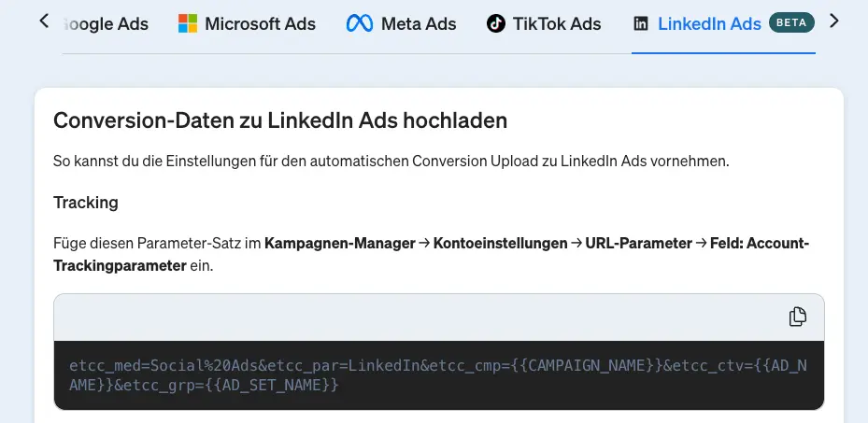868x423 pixels.
Task: Select the Meta Ads tab
Action: (419, 23)
